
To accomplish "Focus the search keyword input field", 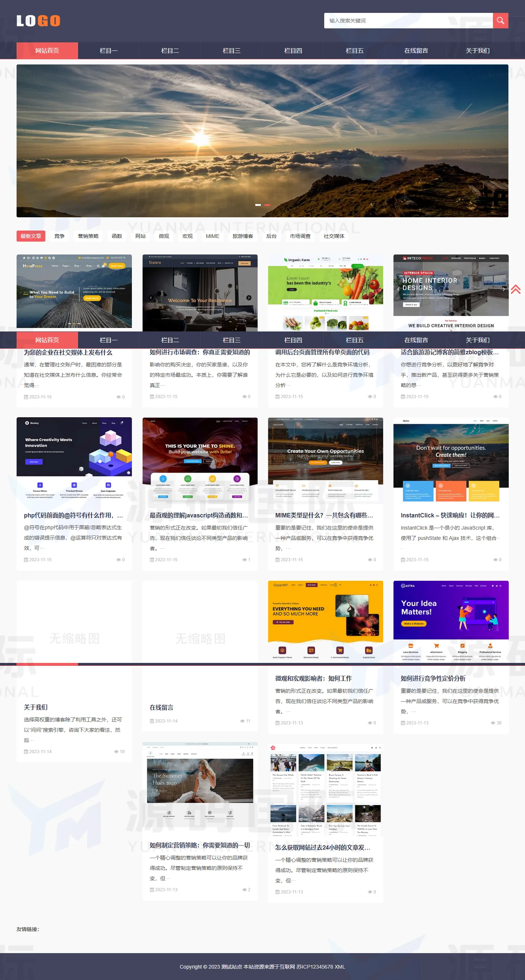I will 409,21.
